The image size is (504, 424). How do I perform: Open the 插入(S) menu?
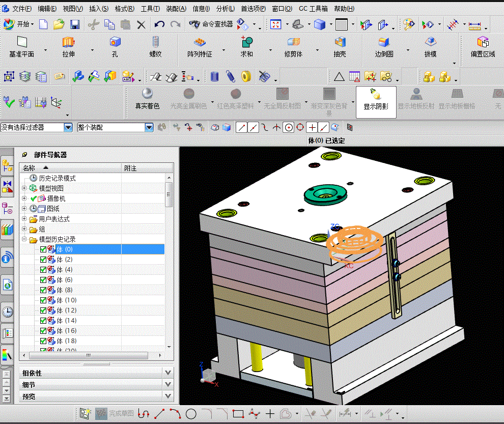(x=98, y=9)
